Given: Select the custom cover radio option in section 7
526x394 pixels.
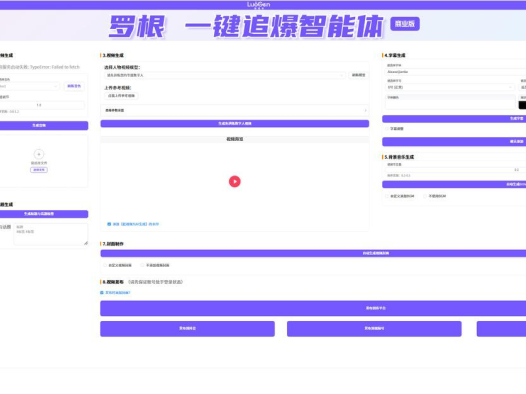Looking at the screenshot, I should click(105, 265).
